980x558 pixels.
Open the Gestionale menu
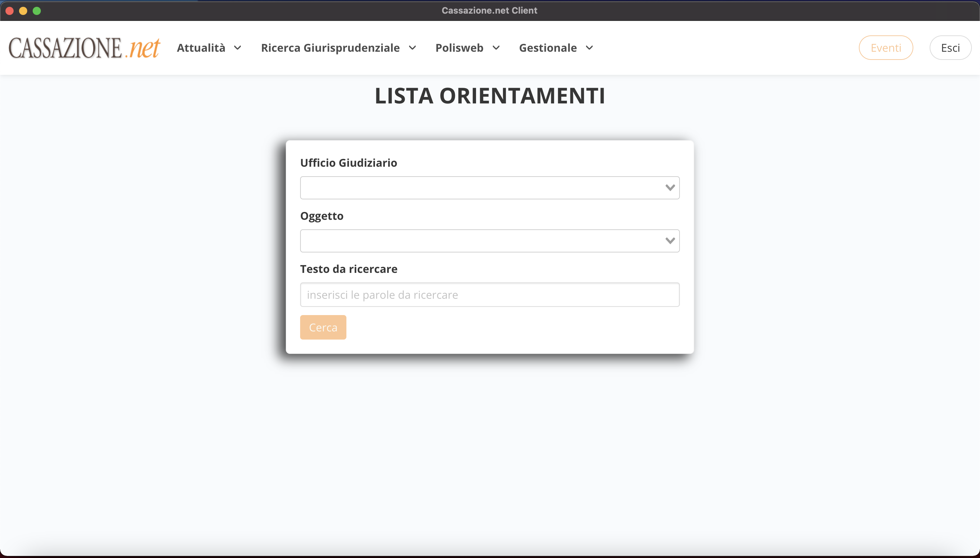(x=548, y=48)
